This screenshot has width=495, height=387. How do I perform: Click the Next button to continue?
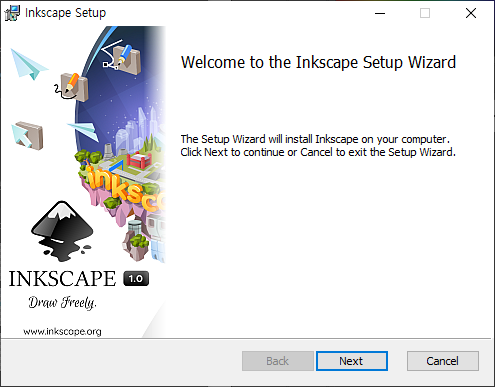point(352,361)
